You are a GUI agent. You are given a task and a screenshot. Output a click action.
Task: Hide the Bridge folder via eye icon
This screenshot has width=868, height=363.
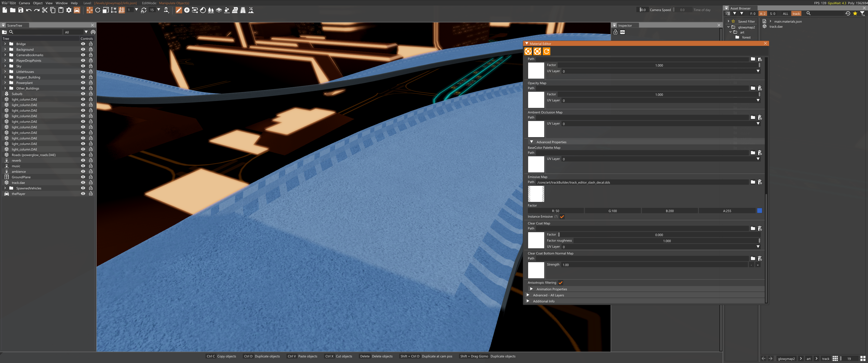83,44
